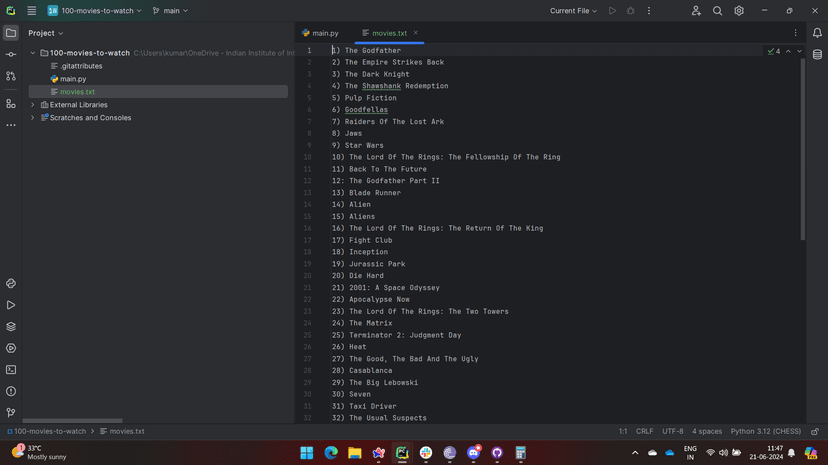Switch to the main.py editor tab
The image size is (828, 465).
click(320, 33)
